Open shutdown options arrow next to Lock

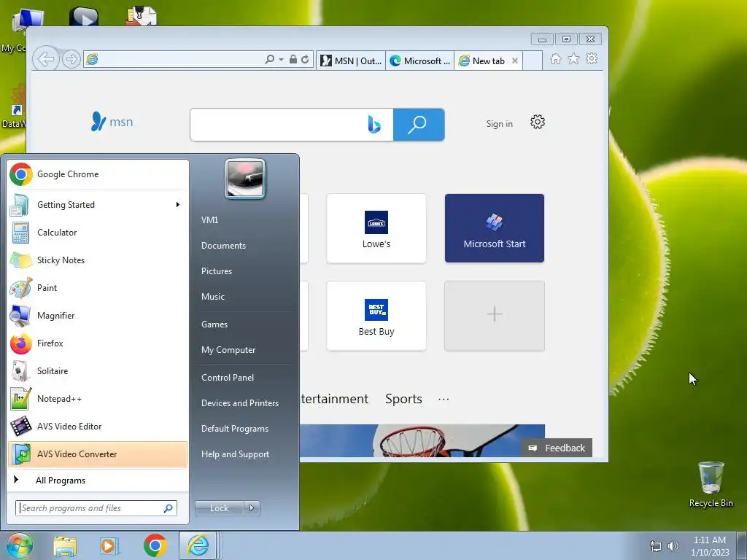252,508
